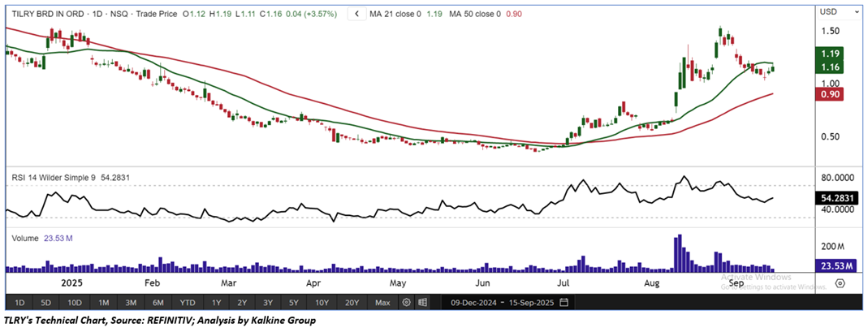Click the TILRY BRD IN ORD symbol title
868x332 pixels.
pyautogui.click(x=48, y=14)
